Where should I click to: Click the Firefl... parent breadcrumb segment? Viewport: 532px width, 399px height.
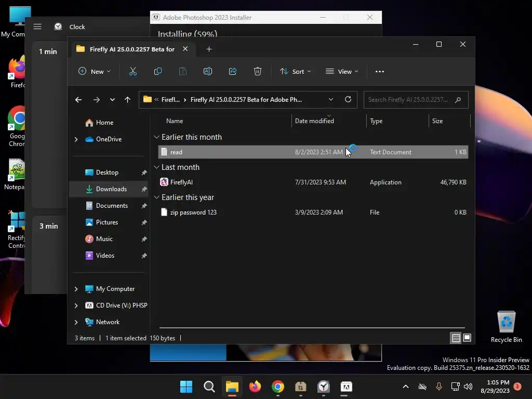(x=170, y=100)
